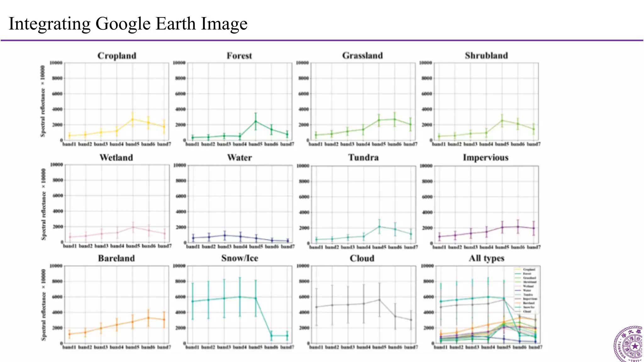Click the 6000 tick on Snow/Ice chart
Screen dimensions: 644x362
point(180,297)
